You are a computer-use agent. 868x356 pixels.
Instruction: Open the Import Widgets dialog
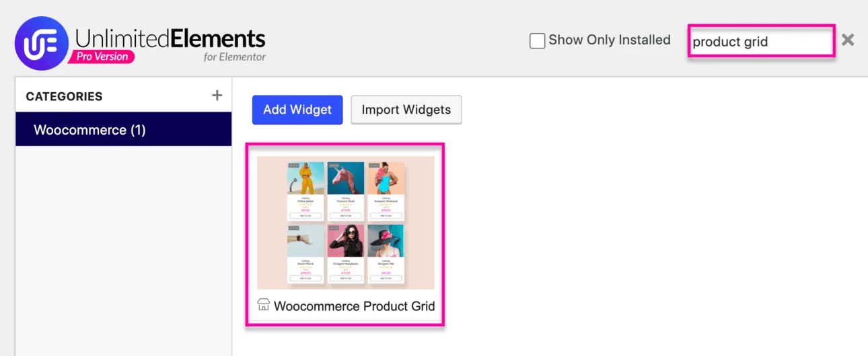pyautogui.click(x=406, y=110)
